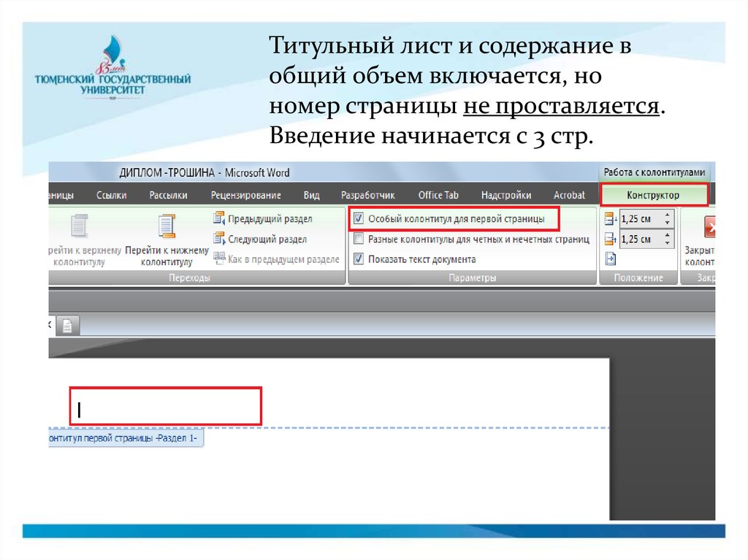The height and width of the screenshot is (560, 748).
Task: Click the 'Перейти к верхнему колонтитулу' icon
Action: pyautogui.click(x=77, y=227)
